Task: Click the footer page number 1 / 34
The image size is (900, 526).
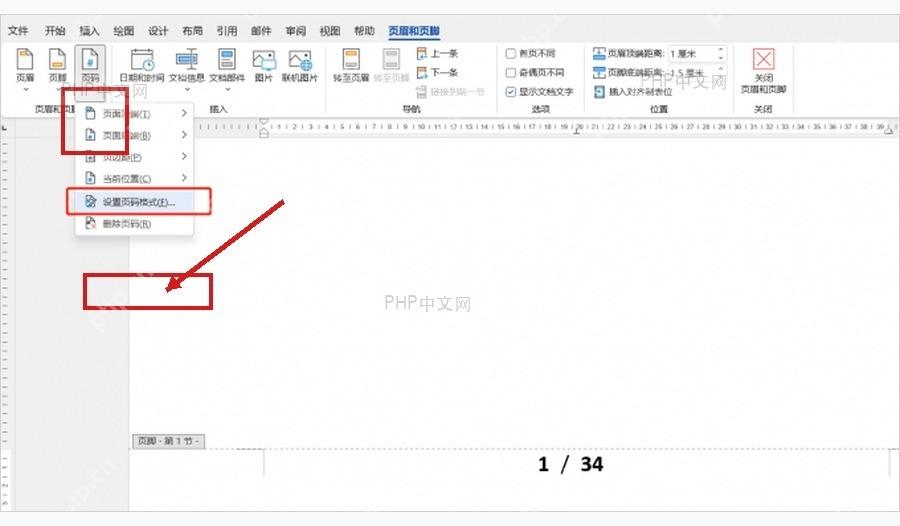Action: pos(571,464)
